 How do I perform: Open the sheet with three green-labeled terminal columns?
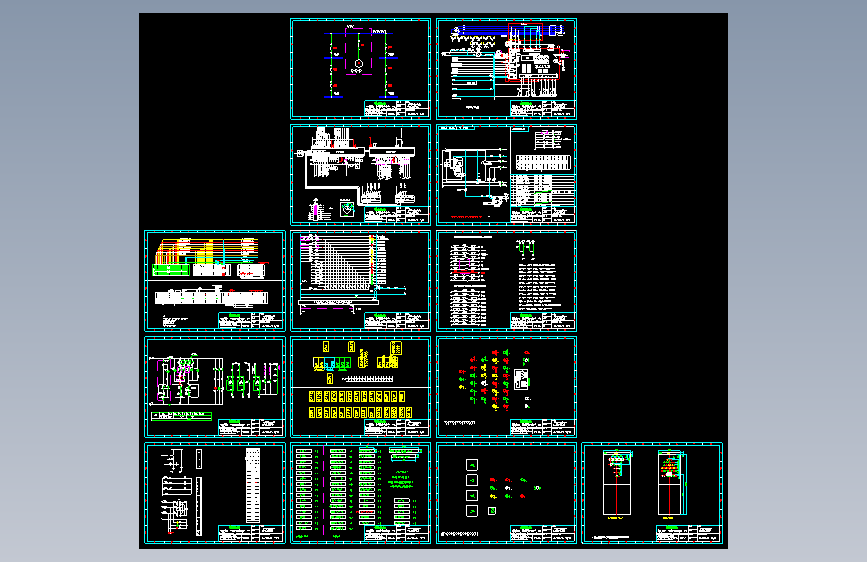(361, 493)
